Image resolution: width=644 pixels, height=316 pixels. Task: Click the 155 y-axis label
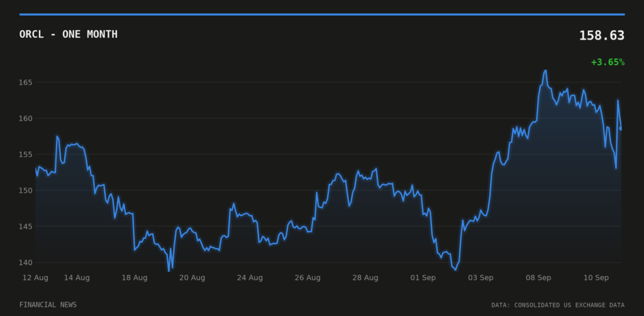(25, 155)
